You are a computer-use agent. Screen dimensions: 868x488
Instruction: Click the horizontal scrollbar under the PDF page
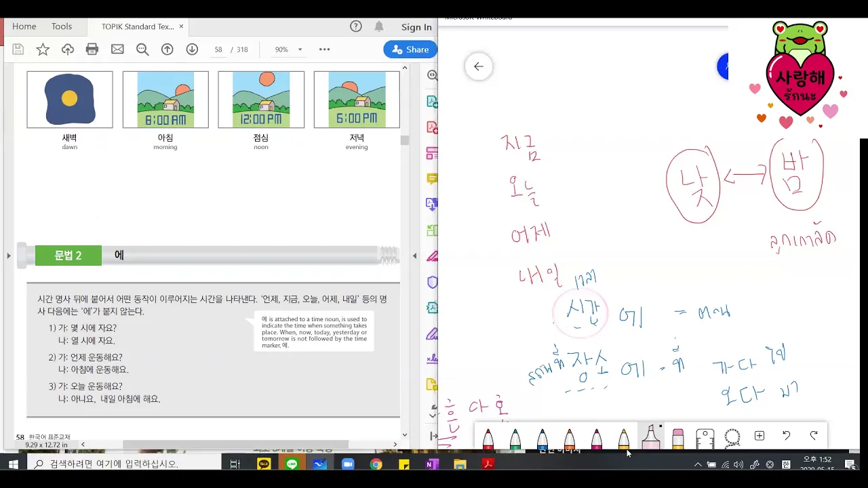pos(235,445)
